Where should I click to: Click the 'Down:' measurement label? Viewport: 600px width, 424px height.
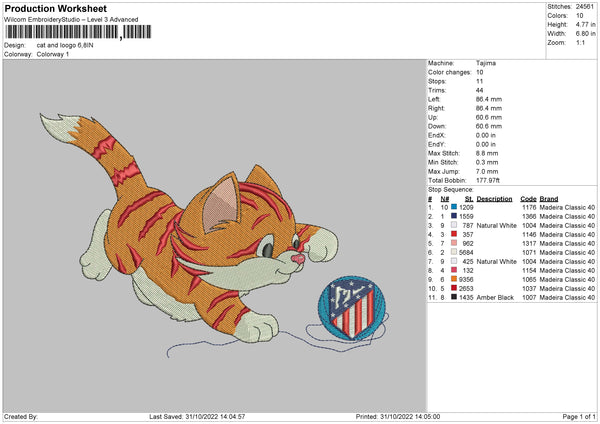437,126
